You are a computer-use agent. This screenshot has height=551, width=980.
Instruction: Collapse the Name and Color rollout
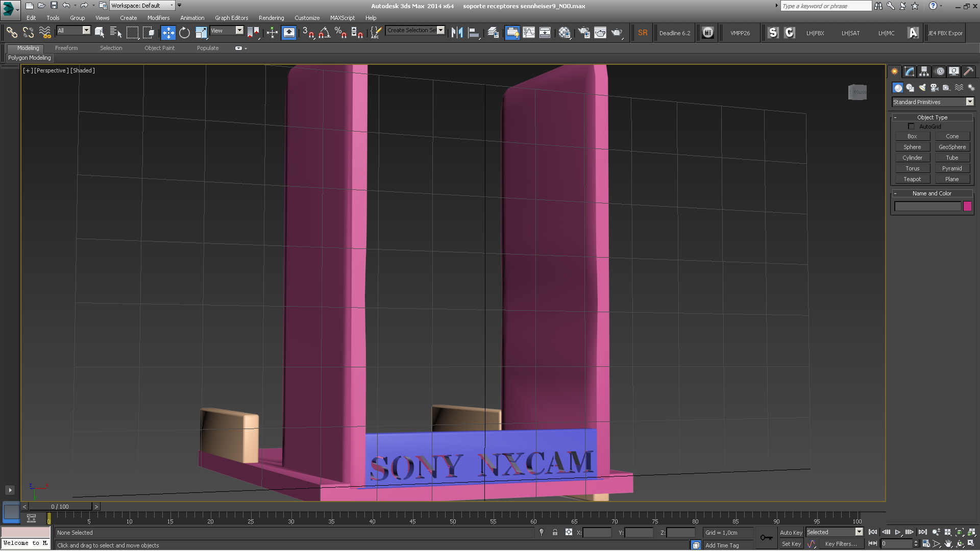[x=932, y=193]
